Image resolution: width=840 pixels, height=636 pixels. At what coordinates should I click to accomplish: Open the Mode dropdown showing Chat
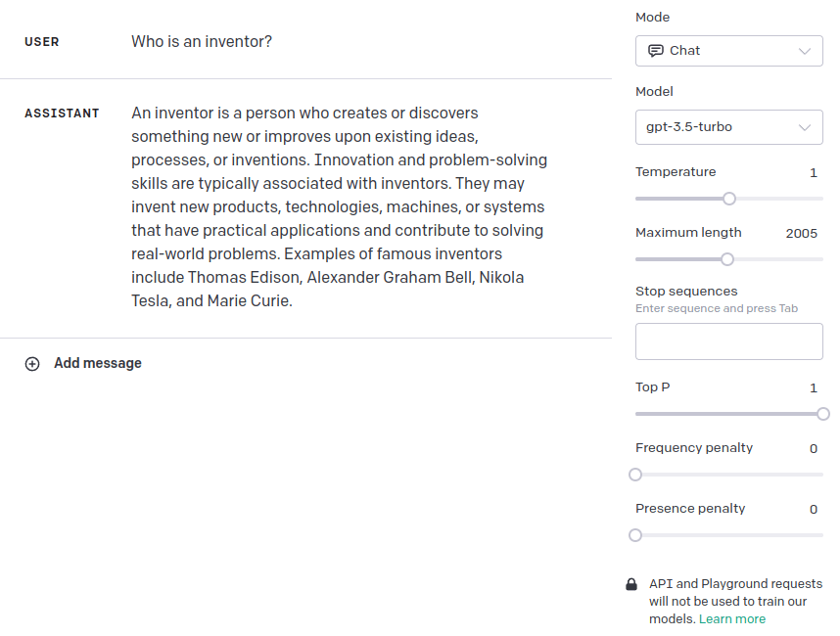click(728, 51)
